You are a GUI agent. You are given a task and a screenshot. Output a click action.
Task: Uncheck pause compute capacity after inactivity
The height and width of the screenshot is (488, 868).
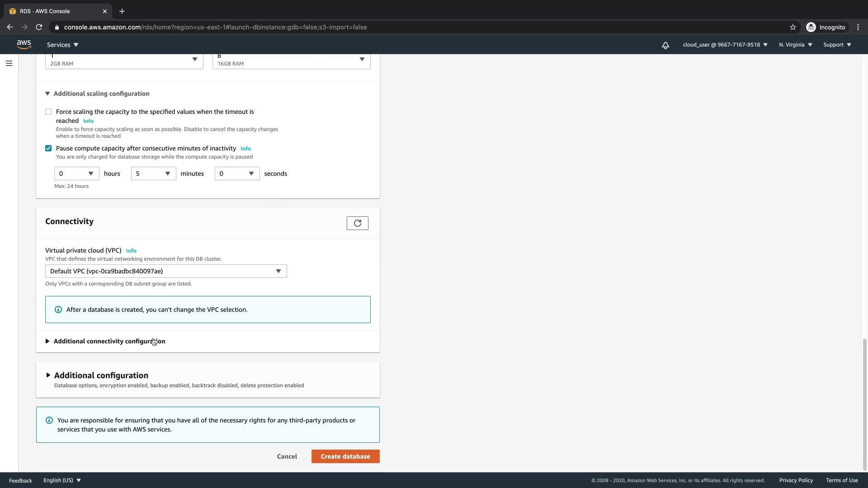pyautogui.click(x=48, y=148)
